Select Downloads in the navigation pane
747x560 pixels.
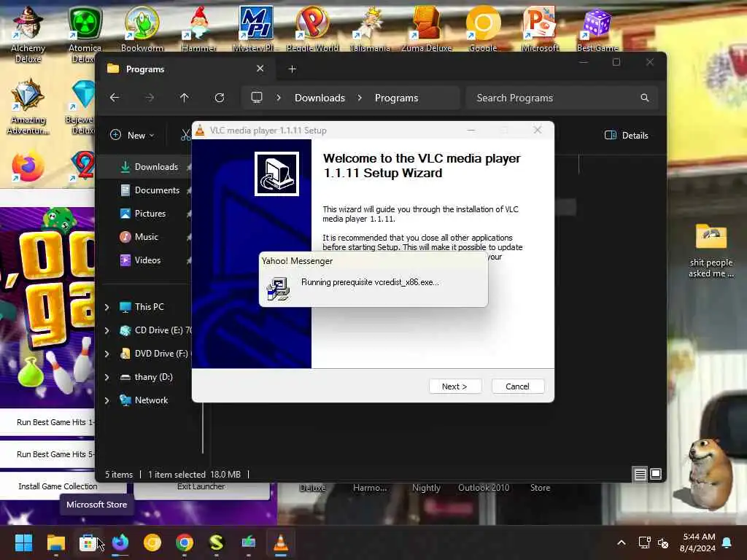(156, 167)
